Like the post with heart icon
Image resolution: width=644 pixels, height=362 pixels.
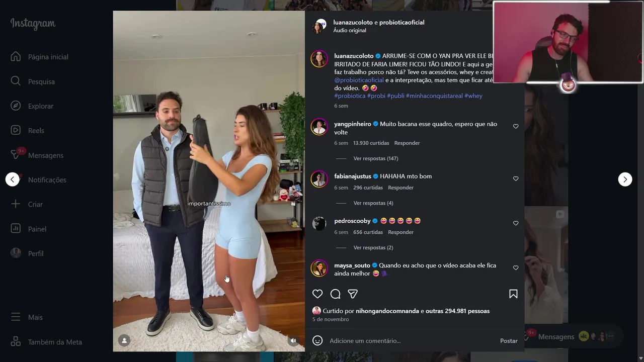pyautogui.click(x=317, y=294)
